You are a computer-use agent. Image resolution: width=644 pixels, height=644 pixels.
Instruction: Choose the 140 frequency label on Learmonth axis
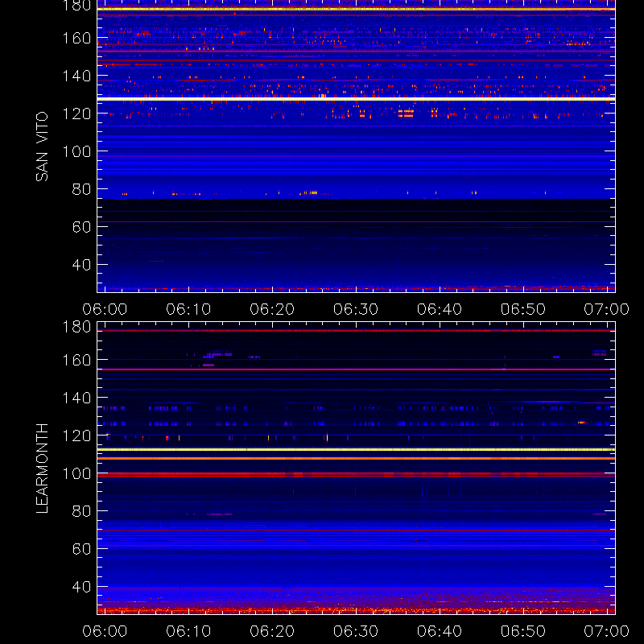(76, 398)
